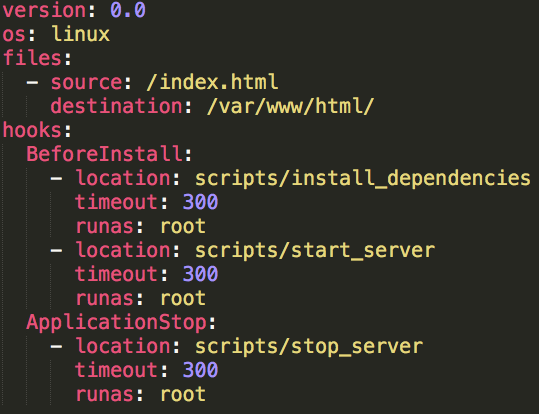
Task: Click the 300 timeout under start_server
Action: tap(200, 274)
